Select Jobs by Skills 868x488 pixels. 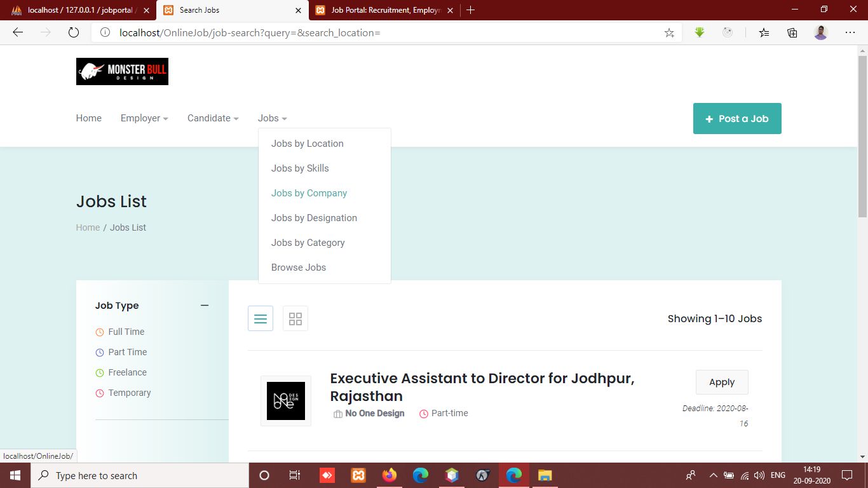pos(300,168)
